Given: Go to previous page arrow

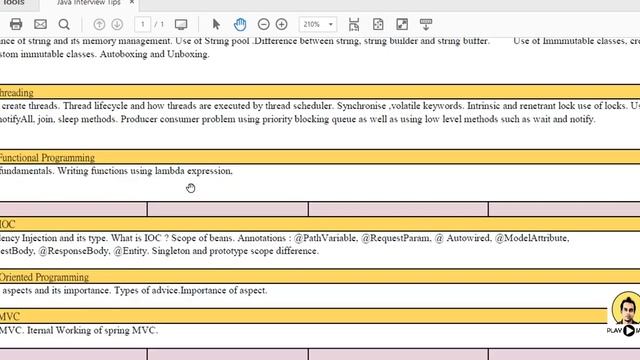Looking at the screenshot, I should coord(99,24).
